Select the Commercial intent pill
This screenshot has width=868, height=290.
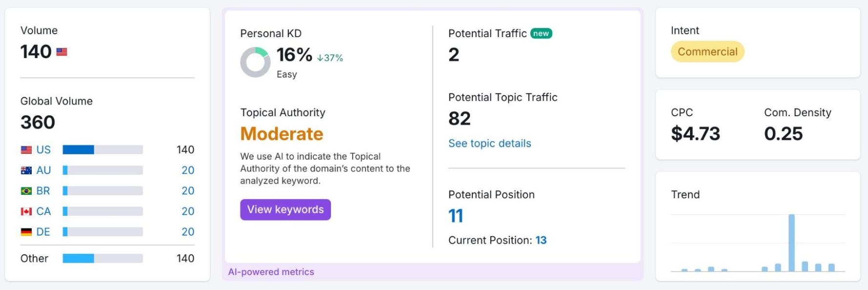point(707,51)
